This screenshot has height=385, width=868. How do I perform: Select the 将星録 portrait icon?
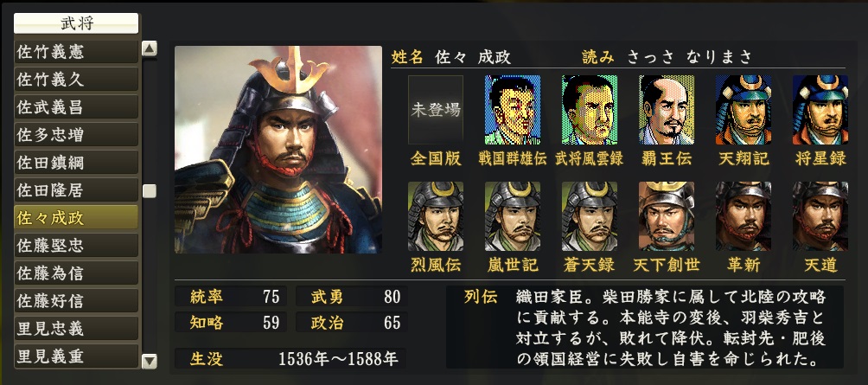[820, 110]
